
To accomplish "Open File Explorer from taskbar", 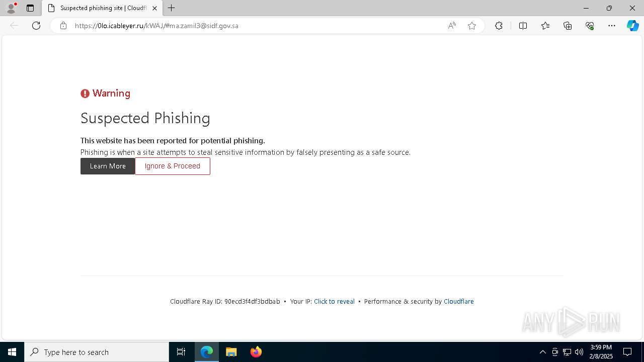I will (x=231, y=352).
